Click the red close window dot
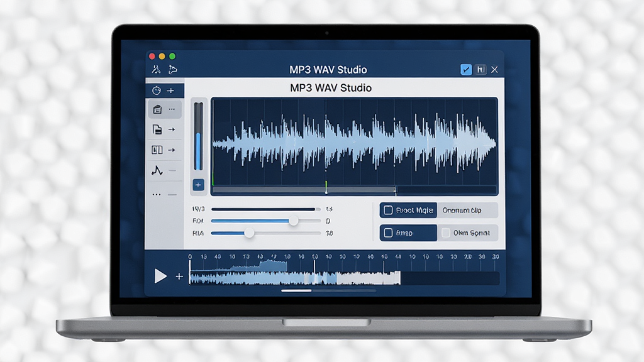 tap(152, 56)
